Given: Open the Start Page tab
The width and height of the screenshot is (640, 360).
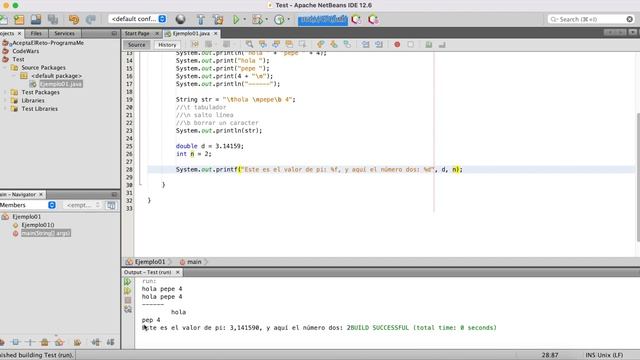Looking at the screenshot, I should (137, 33).
